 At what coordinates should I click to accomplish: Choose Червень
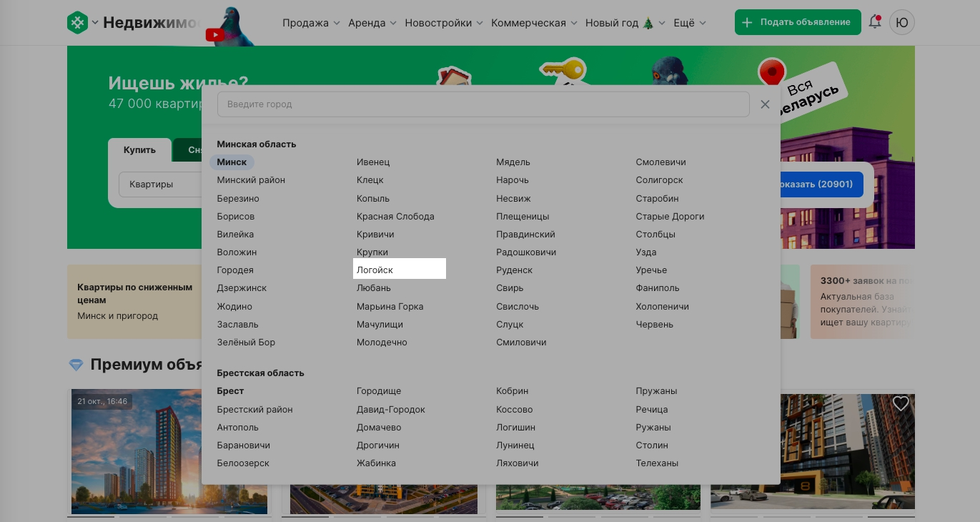point(654,325)
